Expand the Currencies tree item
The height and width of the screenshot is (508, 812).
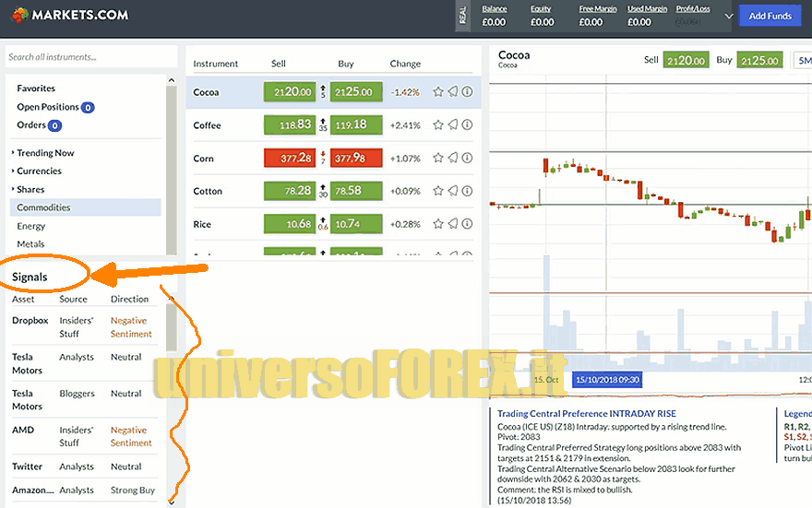tap(39, 171)
